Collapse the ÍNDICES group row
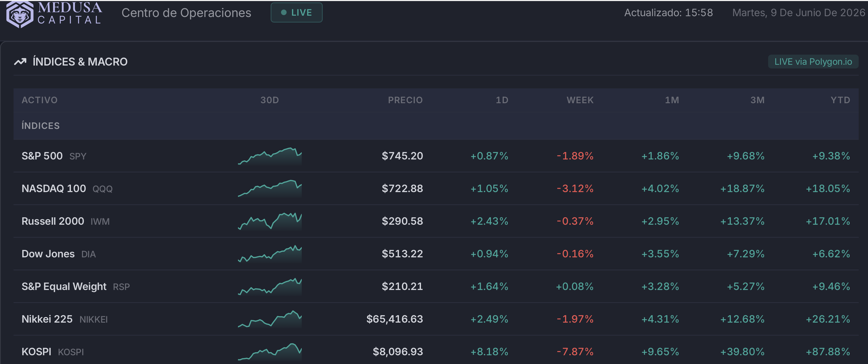Screen dimensions: 868x364 (x=436, y=126)
